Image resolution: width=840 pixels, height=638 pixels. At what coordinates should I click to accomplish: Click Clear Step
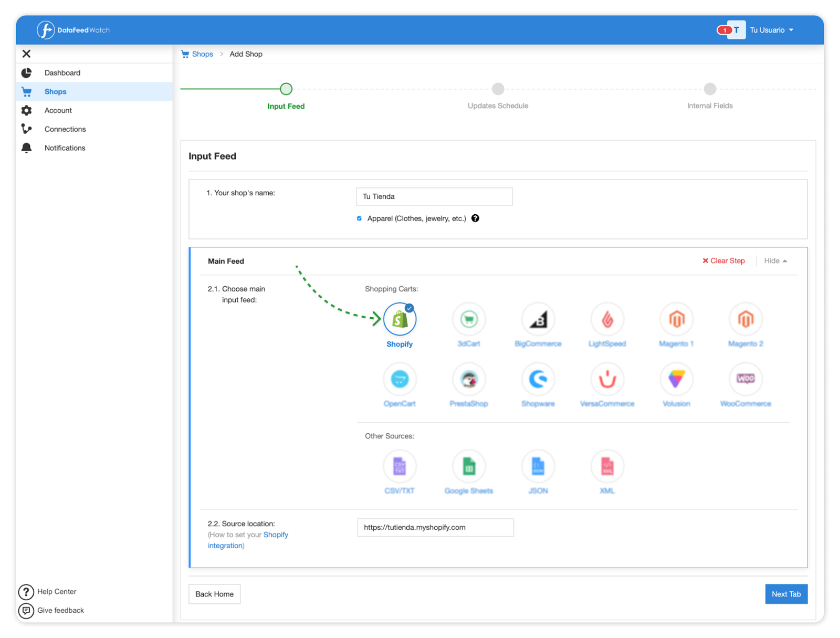pyautogui.click(x=723, y=261)
